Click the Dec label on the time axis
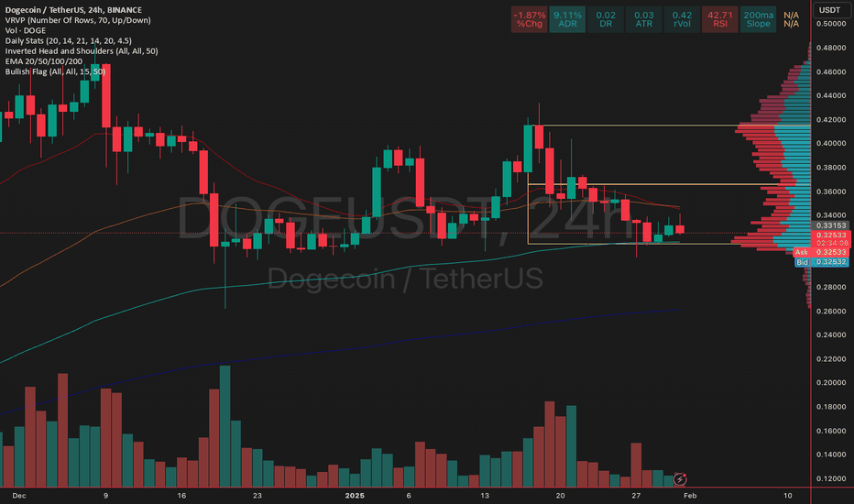Image resolution: width=854 pixels, height=504 pixels. pos(19,496)
